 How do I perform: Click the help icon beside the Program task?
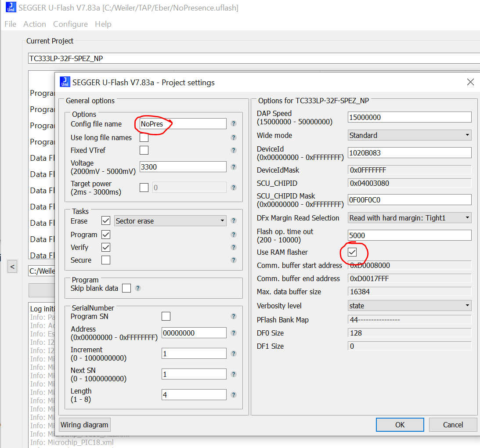234,235
